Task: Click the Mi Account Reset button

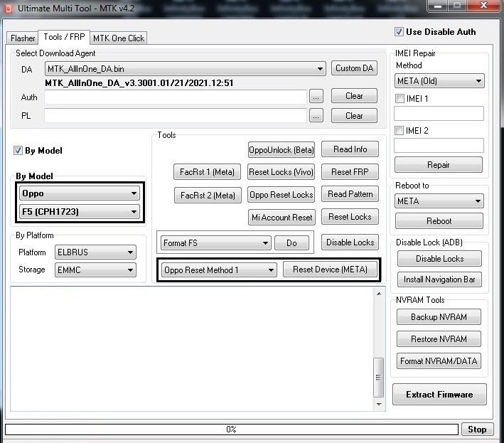Action: pos(282,218)
